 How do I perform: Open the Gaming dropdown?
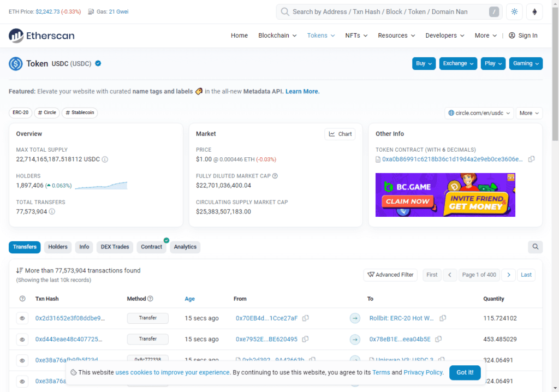(526, 63)
